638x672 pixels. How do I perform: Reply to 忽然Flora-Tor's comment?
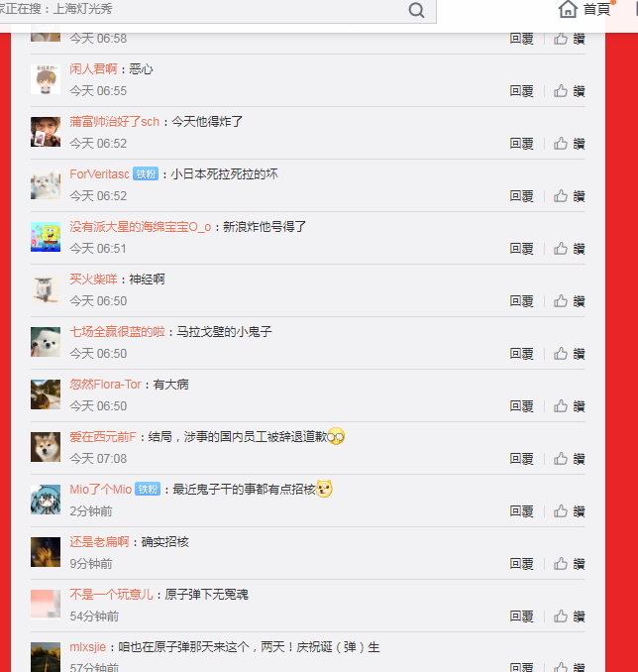521,405
